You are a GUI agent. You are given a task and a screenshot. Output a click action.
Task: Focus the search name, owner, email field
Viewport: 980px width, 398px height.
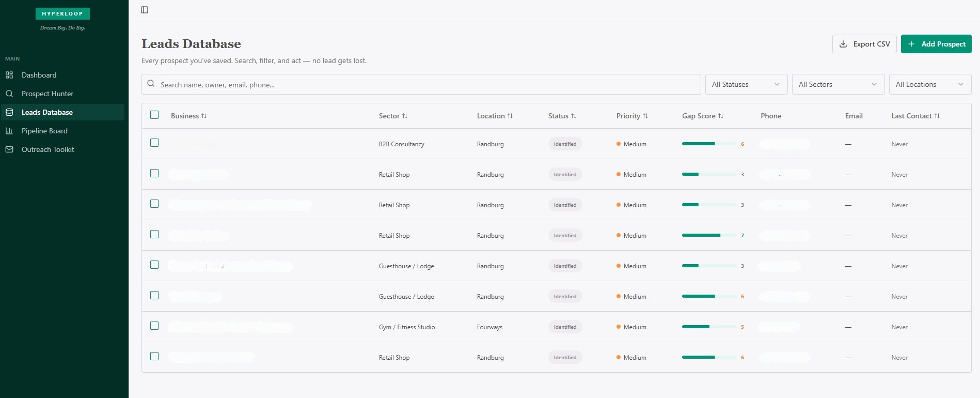coord(421,84)
